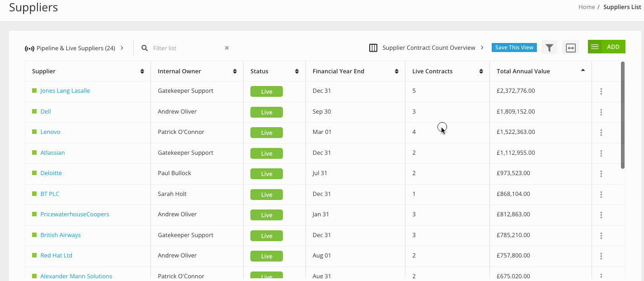Click Paul Bullock owner cell
Image resolution: width=644 pixels, height=281 pixels.
click(x=174, y=173)
